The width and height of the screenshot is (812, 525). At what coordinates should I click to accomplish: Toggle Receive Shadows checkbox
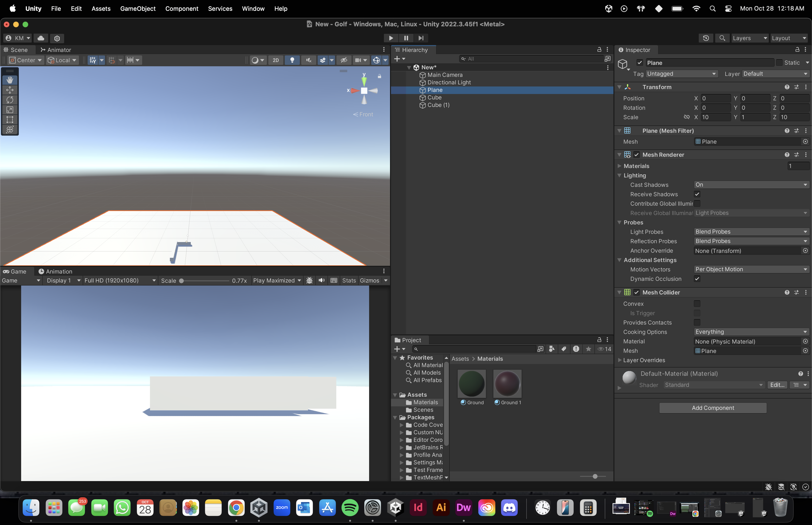pyautogui.click(x=697, y=194)
